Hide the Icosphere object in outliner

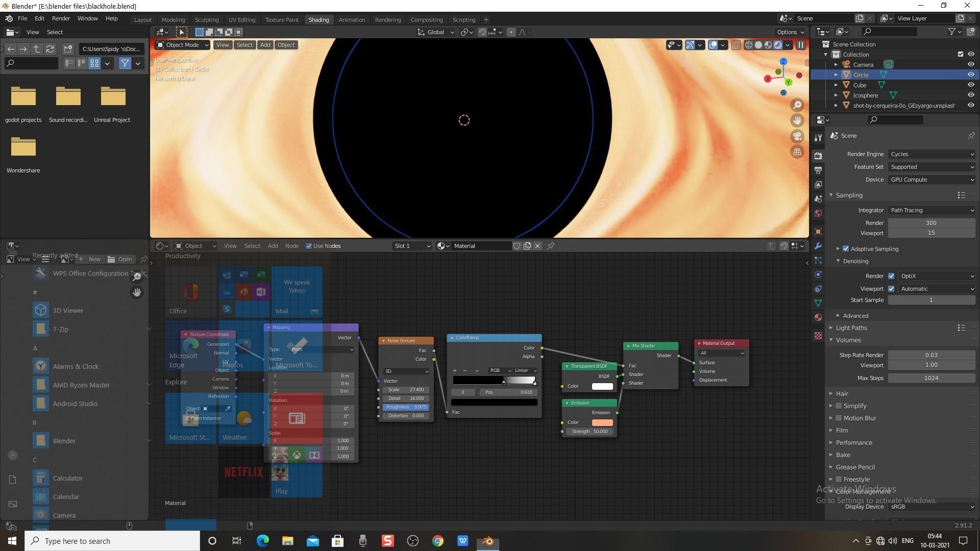(x=971, y=95)
